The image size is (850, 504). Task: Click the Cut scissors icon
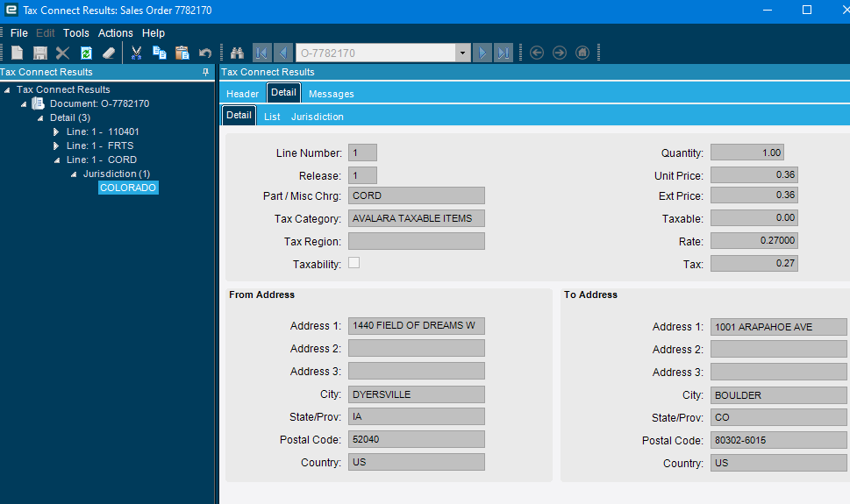(x=136, y=53)
